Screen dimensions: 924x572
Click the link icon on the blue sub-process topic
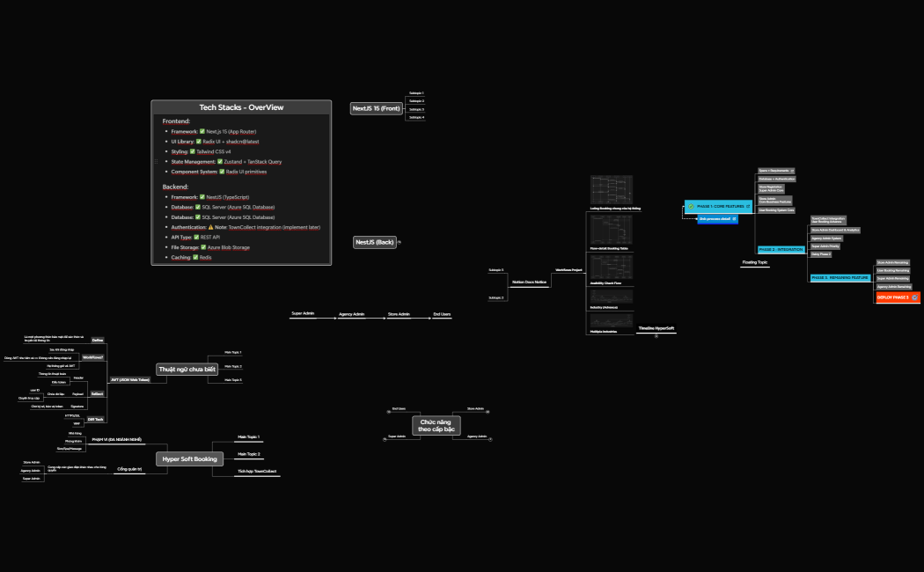pos(735,218)
